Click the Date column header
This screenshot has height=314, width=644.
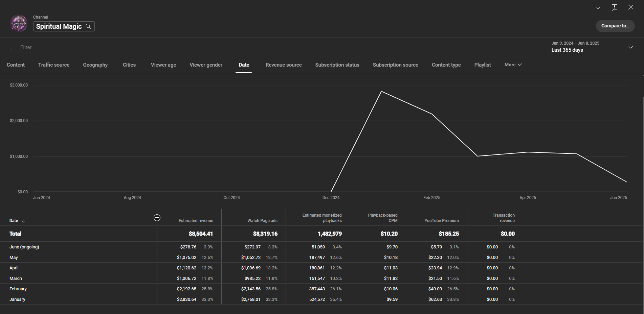click(14, 221)
